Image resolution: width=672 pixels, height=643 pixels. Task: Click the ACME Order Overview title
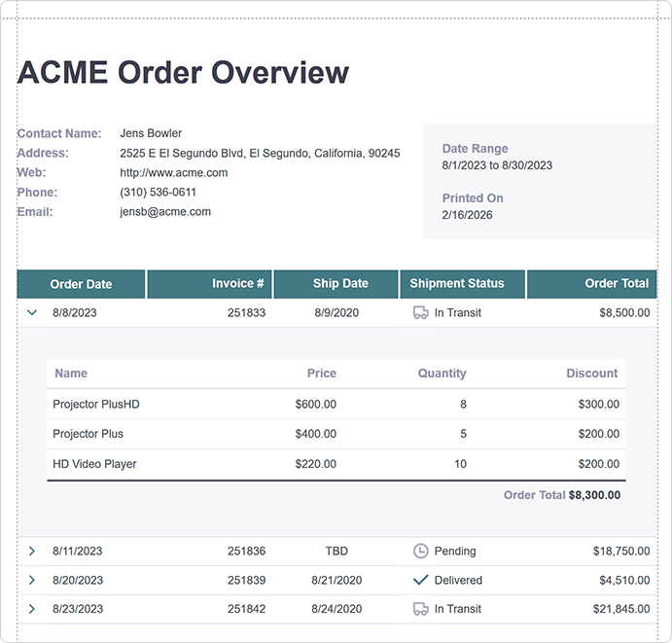183,73
